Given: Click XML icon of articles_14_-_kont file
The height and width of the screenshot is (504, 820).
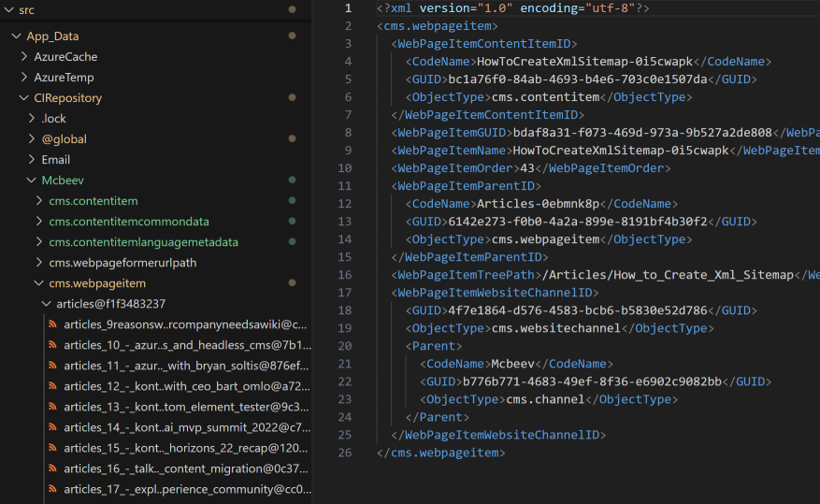Looking at the screenshot, I should click(x=52, y=427).
